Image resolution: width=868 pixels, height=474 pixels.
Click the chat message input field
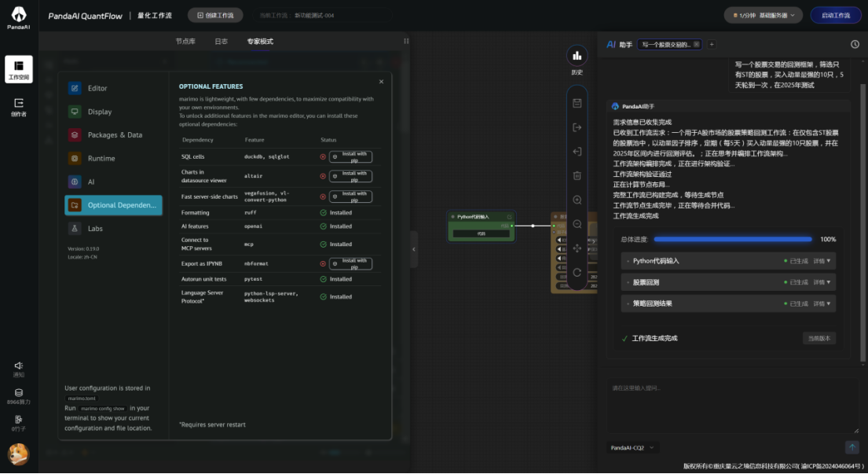point(732,406)
